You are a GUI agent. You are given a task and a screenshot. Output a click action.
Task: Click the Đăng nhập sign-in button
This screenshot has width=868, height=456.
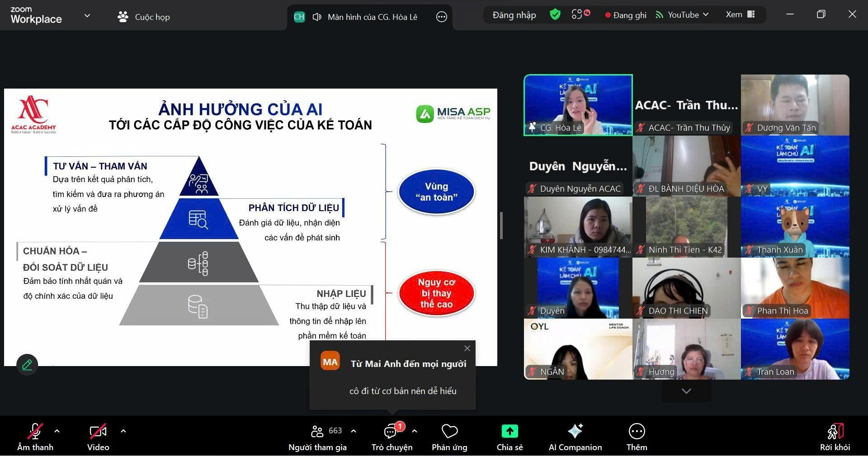(514, 15)
